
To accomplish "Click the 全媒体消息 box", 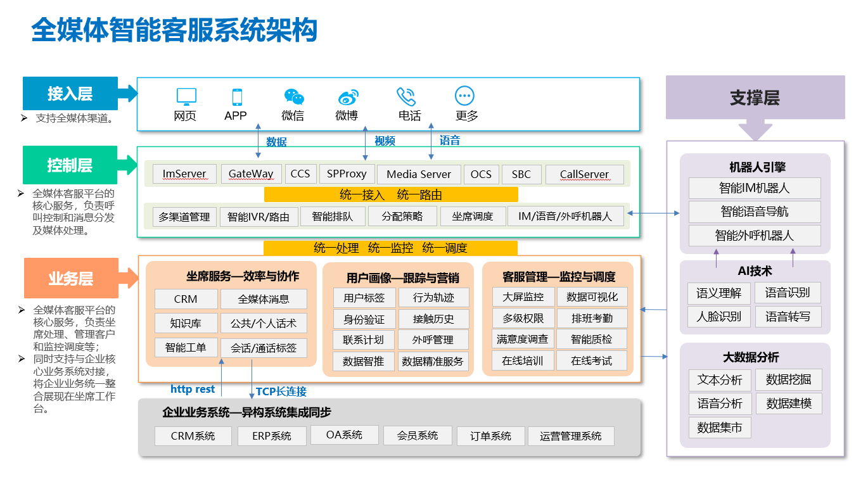I will 264,299.
